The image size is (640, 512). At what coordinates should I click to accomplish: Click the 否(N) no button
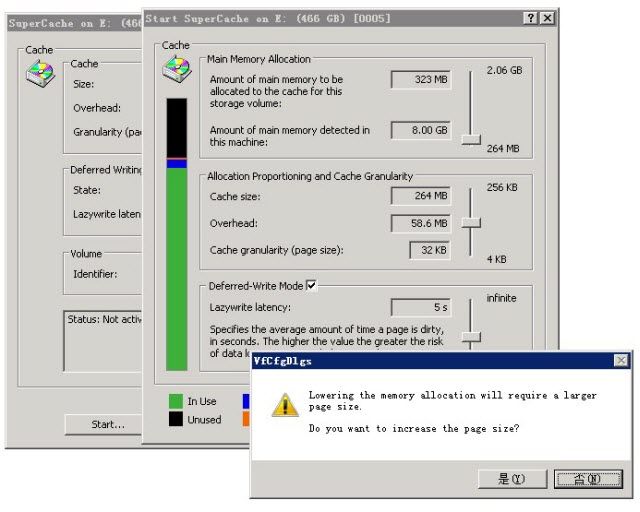pyautogui.click(x=588, y=479)
